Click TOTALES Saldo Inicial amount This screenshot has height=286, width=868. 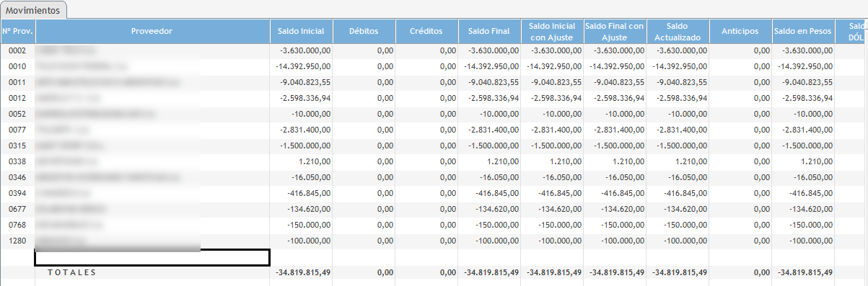pos(303,272)
